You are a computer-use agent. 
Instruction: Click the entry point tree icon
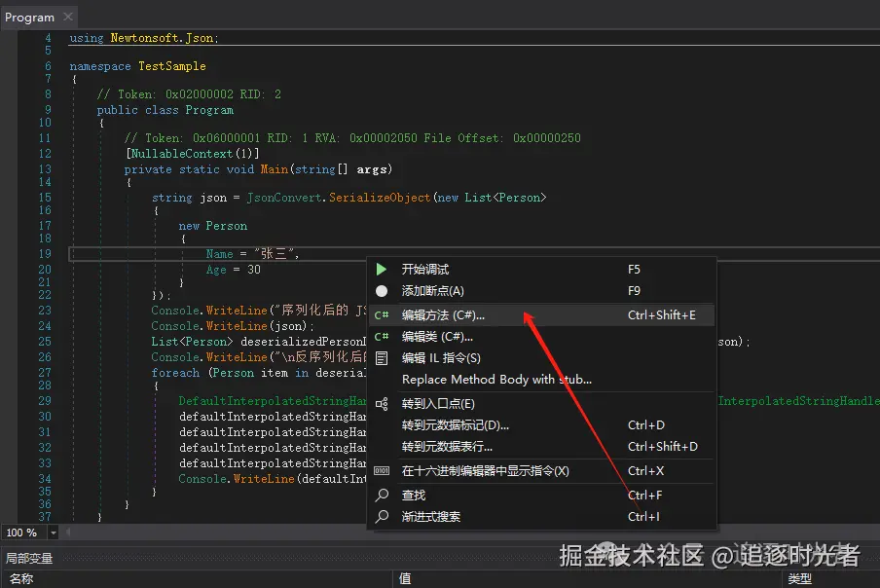point(382,404)
